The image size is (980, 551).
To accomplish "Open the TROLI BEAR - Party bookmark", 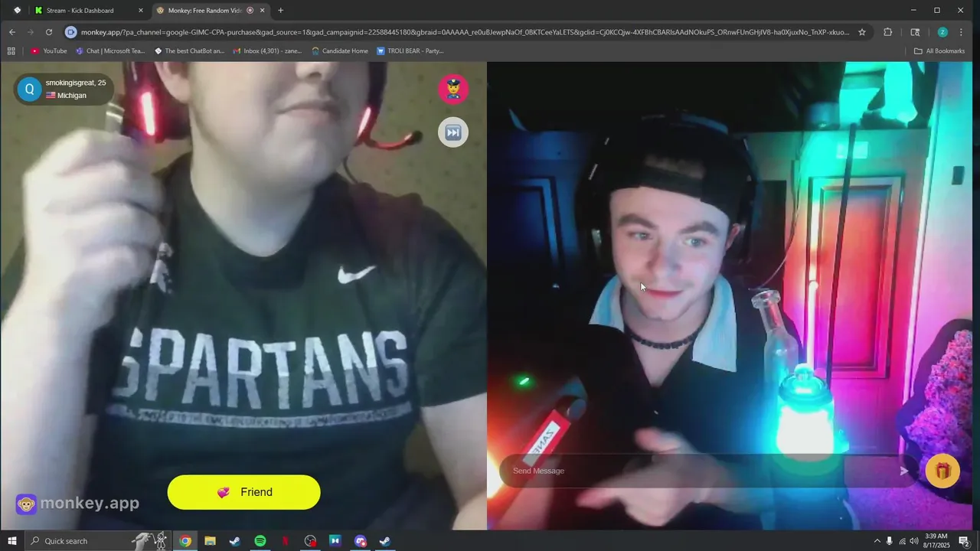I will pyautogui.click(x=410, y=51).
